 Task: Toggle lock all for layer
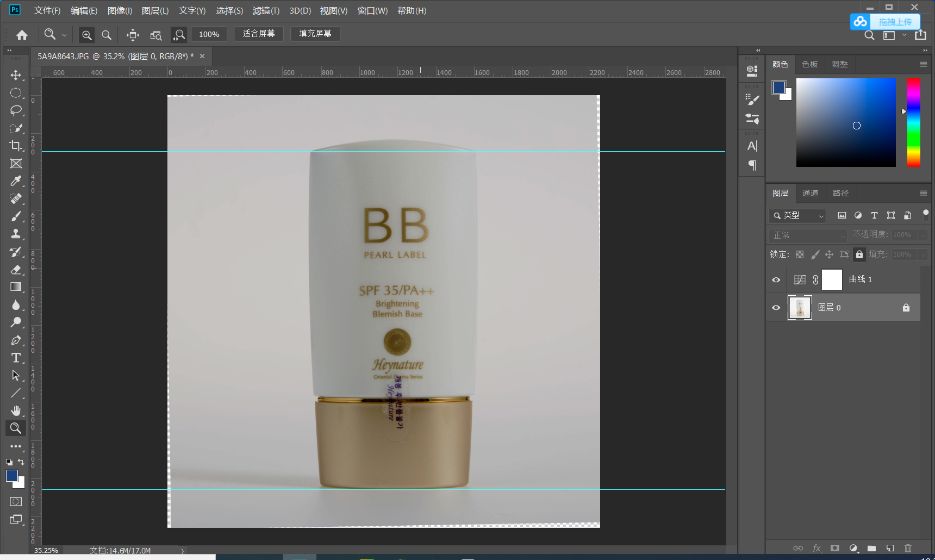(x=859, y=254)
